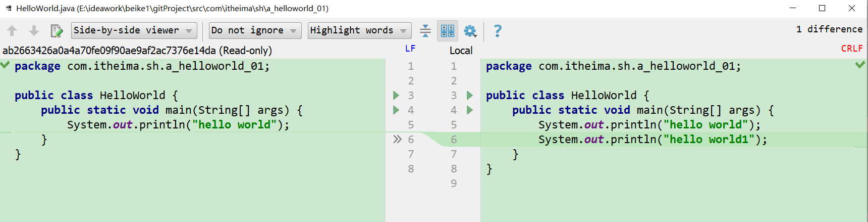Click left gutter arrow at line 4
The image size is (868, 222).
(x=396, y=110)
